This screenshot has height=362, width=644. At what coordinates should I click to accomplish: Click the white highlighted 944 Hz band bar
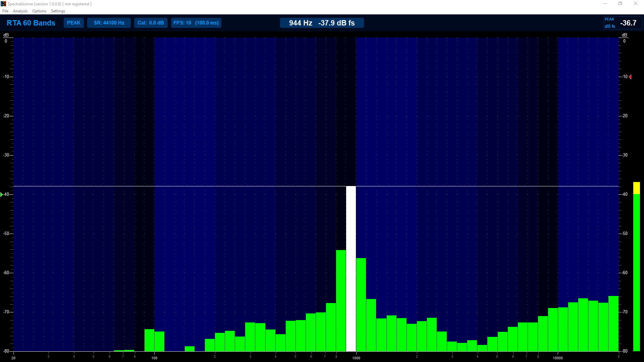tap(351, 268)
